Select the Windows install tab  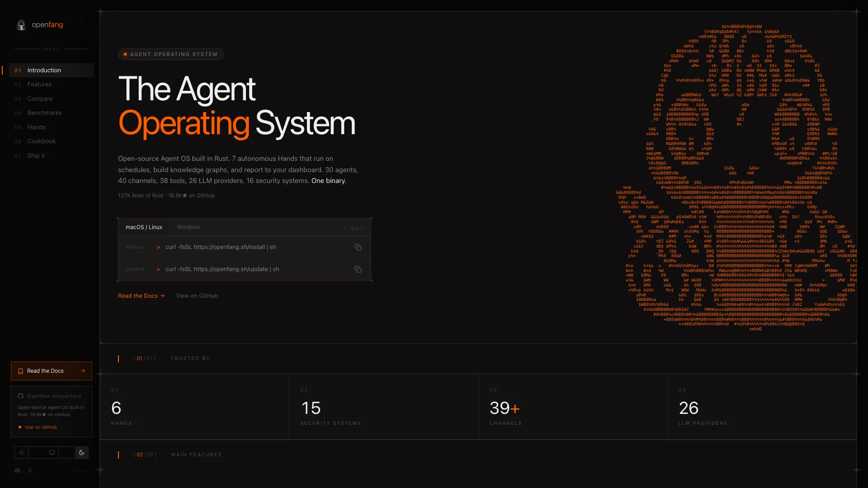tap(189, 227)
